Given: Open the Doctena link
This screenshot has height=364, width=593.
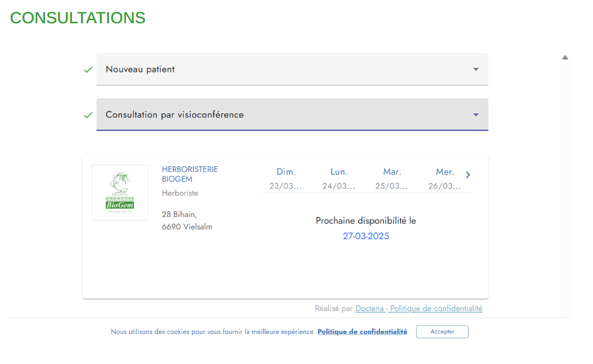Looking at the screenshot, I should pos(370,309).
